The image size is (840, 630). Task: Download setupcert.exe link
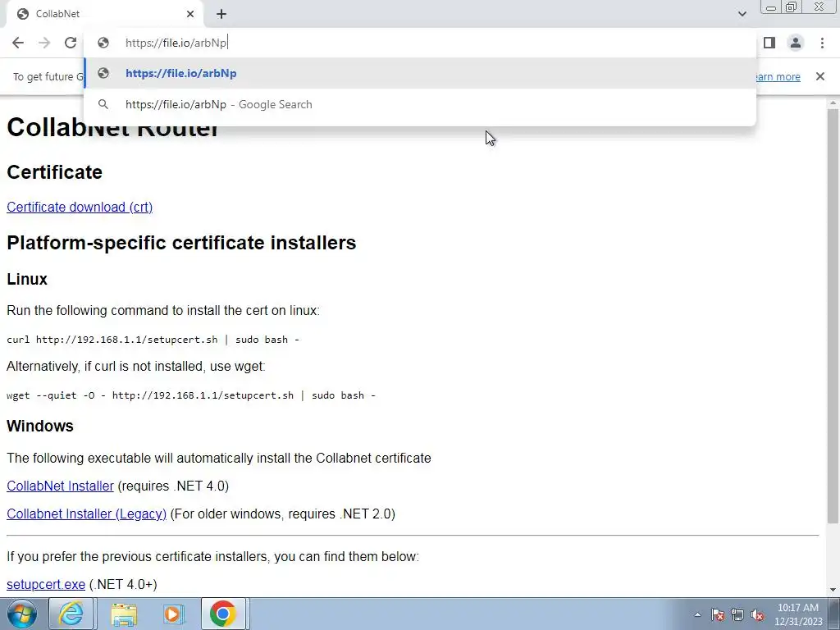point(46,584)
